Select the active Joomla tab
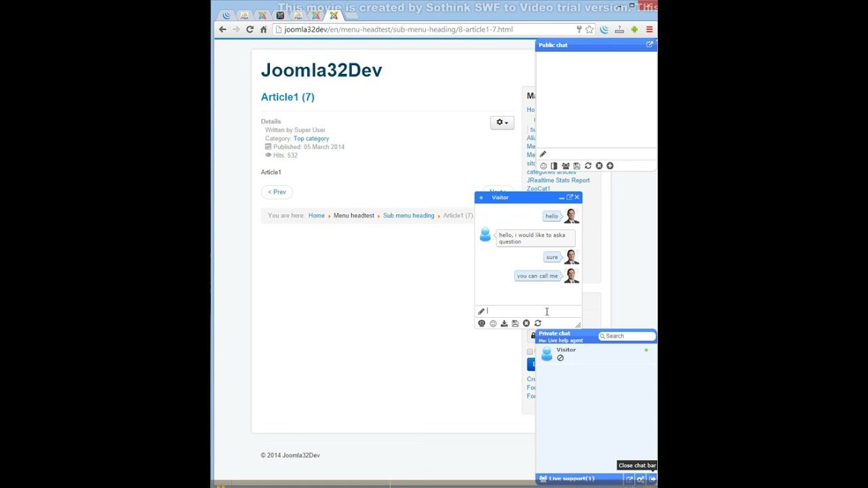The width and height of the screenshot is (868, 488). click(334, 15)
